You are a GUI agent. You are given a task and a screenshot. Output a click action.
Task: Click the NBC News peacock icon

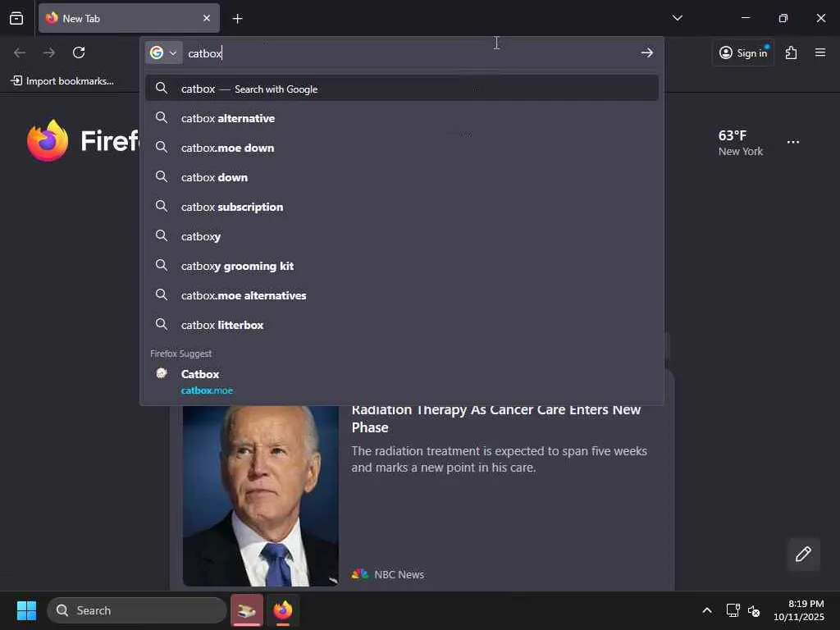pos(360,574)
